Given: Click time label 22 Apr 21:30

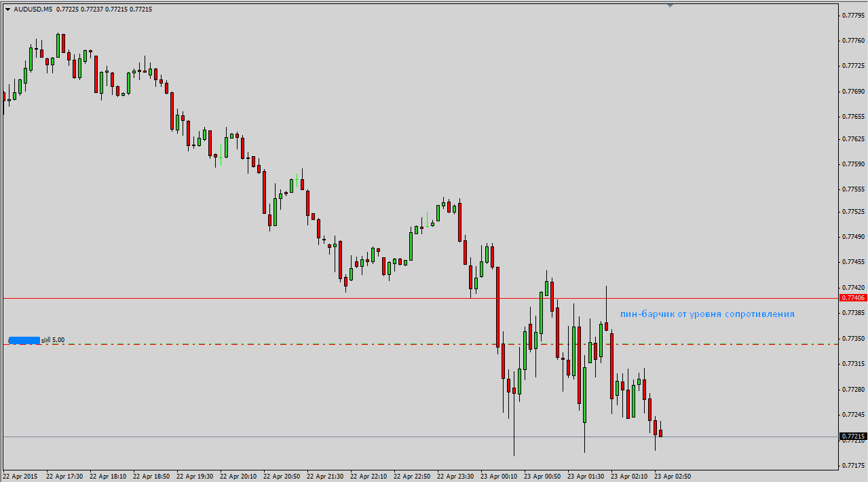Looking at the screenshot, I should click(x=325, y=477).
